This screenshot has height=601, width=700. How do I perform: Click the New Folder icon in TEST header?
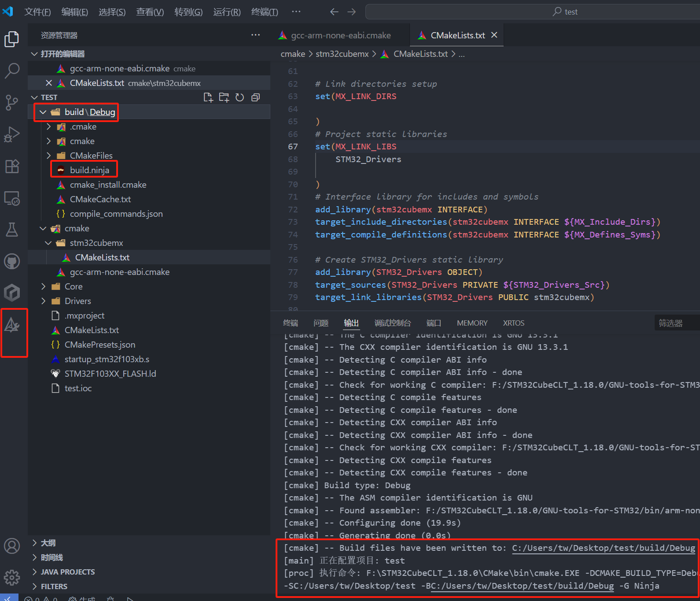[x=224, y=97]
